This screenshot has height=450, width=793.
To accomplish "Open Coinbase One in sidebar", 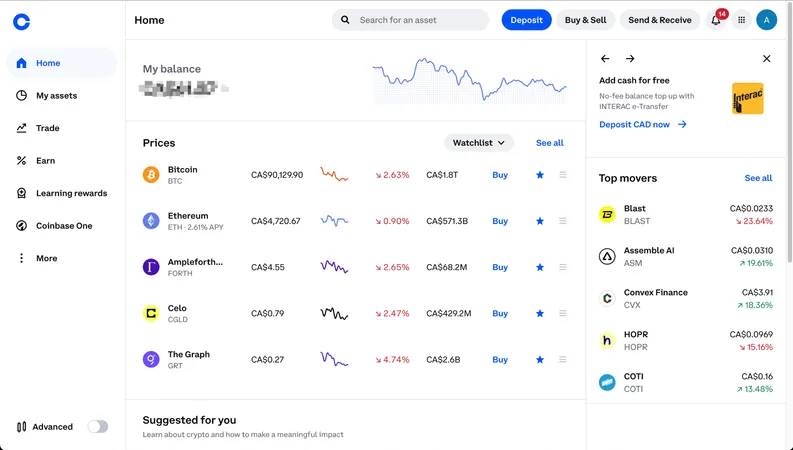I will [x=62, y=226].
